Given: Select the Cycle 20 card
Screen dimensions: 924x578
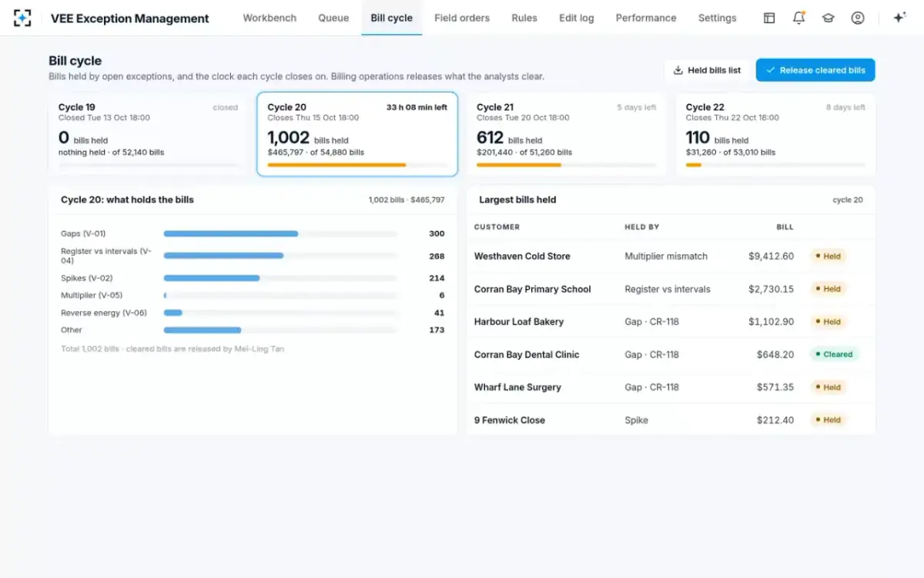Looking at the screenshot, I should 357,135.
